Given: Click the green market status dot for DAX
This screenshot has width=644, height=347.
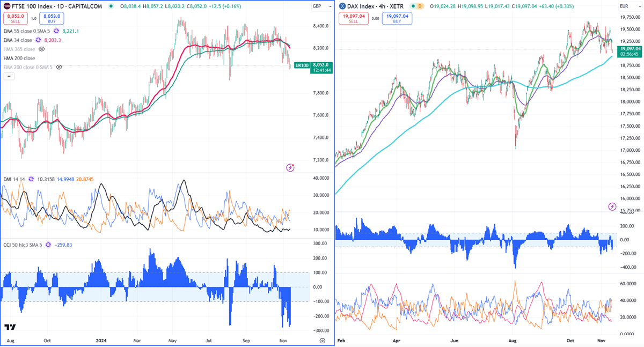Looking at the screenshot, I should pyautogui.click(x=412, y=6).
